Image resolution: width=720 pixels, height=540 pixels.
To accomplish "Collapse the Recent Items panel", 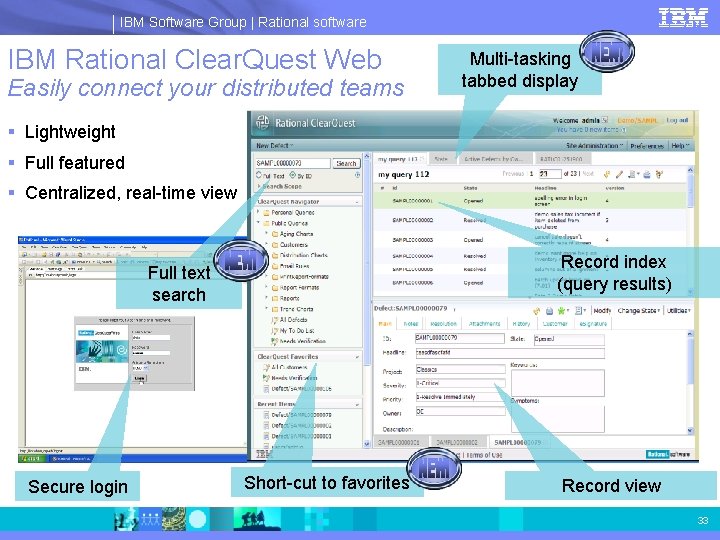I will (357, 405).
